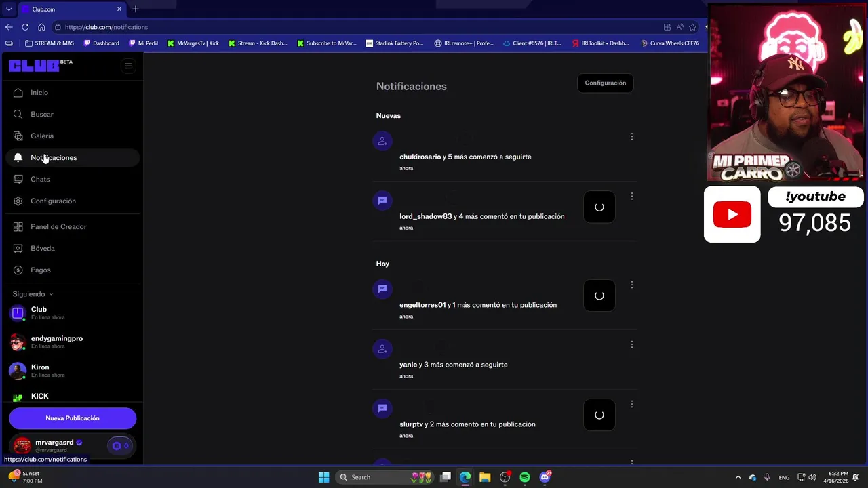
Task: Click the Configuración button beside Notificaciones heading
Action: 606,83
